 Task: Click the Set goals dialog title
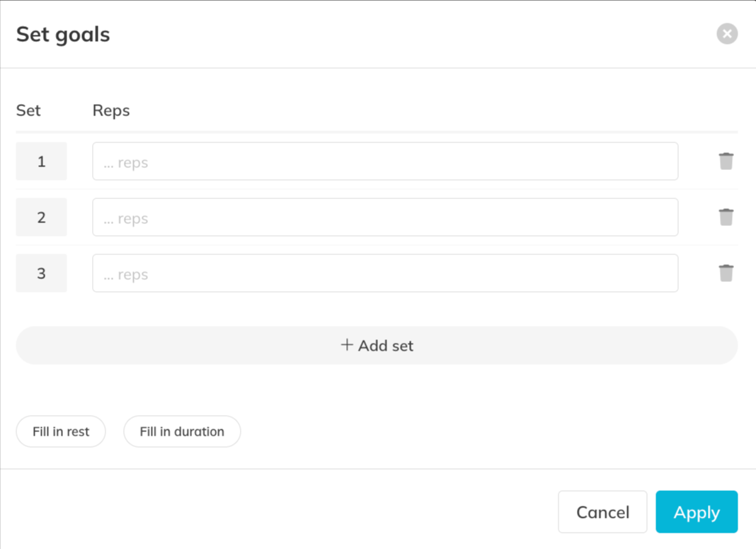coord(63,34)
